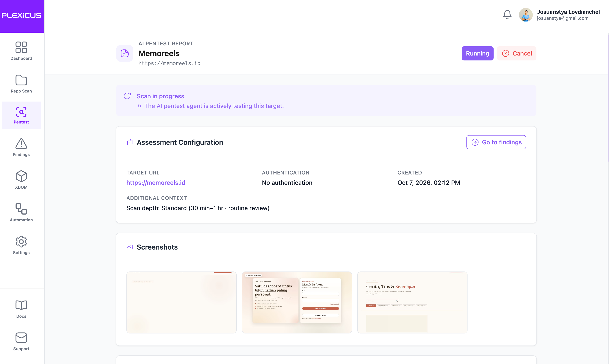
Task: Open Support envelope in sidebar
Action: (21, 341)
